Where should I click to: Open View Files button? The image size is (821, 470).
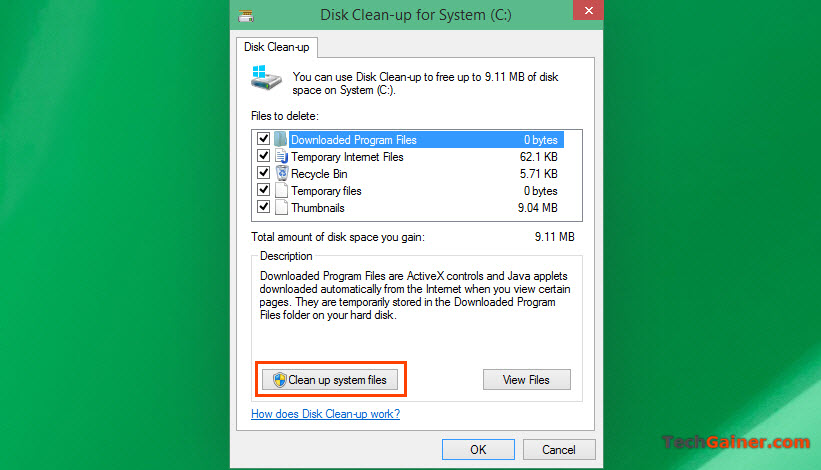[x=526, y=380]
